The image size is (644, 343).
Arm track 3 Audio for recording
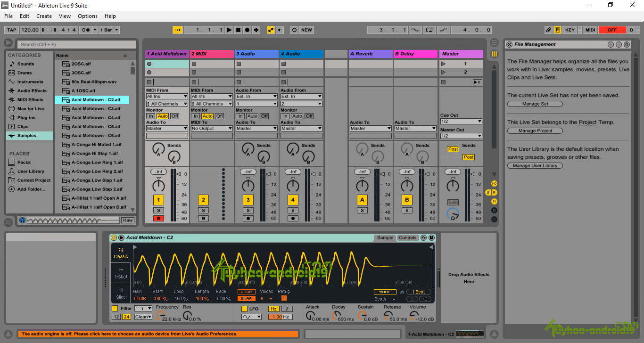click(248, 218)
